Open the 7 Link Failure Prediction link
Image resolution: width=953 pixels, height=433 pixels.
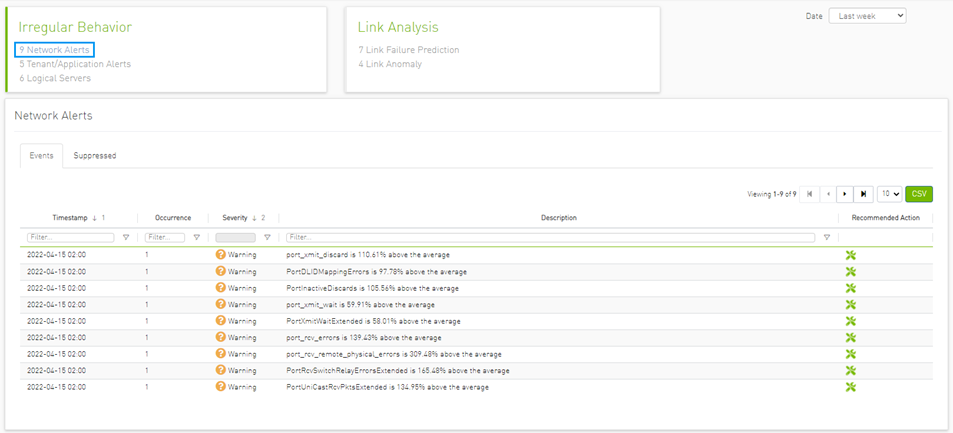point(408,50)
